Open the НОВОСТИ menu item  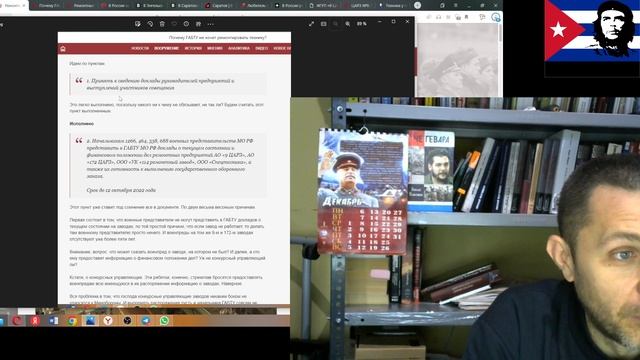(140, 49)
